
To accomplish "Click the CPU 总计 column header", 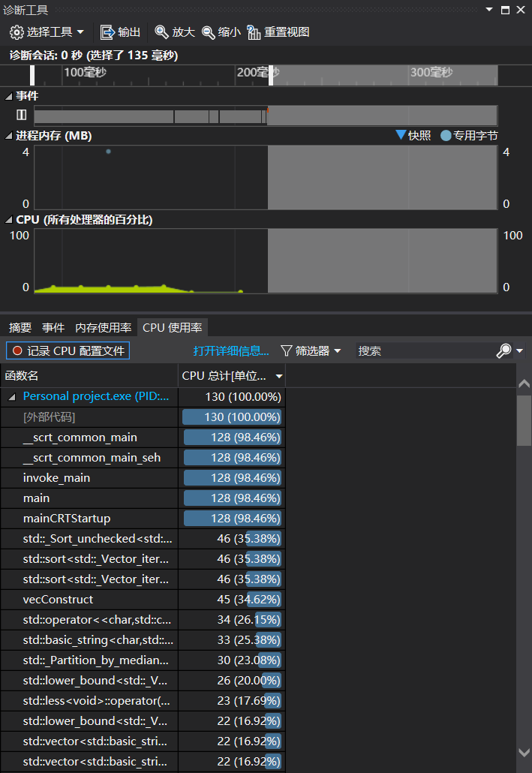I will coord(232,376).
